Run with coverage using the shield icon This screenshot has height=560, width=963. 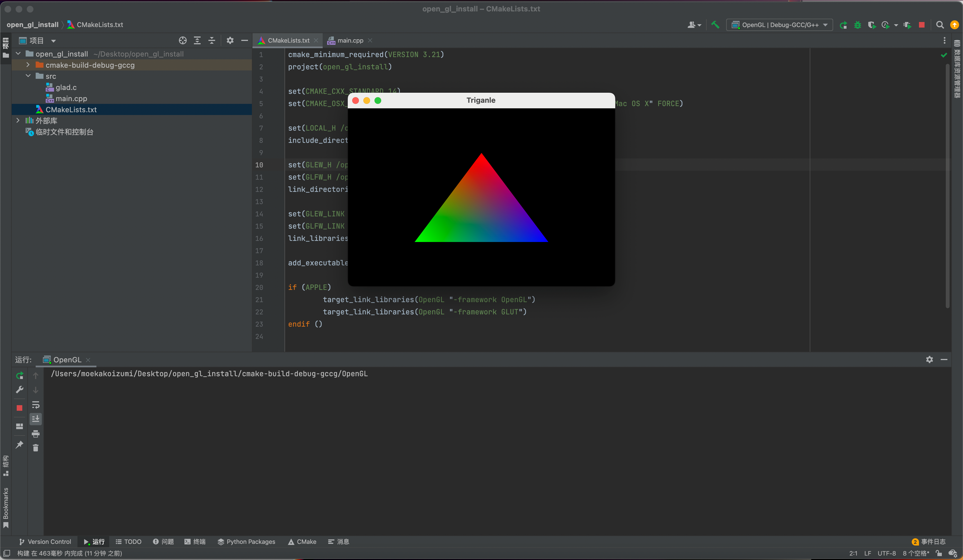[872, 25]
